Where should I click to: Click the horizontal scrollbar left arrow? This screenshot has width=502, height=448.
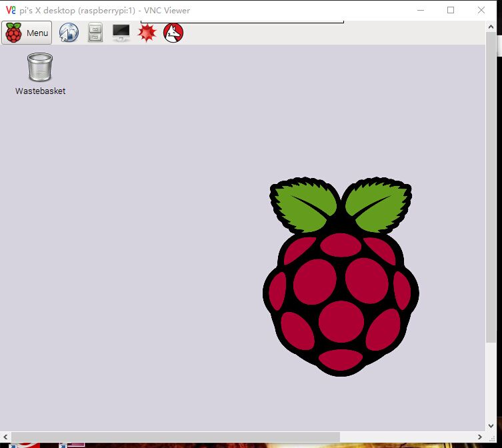[x=5, y=437]
